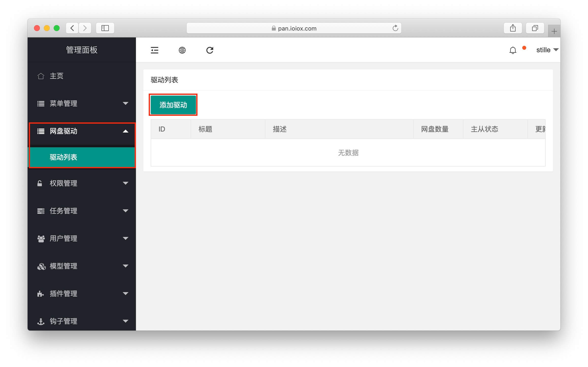This screenshot has height=367, width=588.
Task: Click the 驱动列表 card heading
Action: 164,80
